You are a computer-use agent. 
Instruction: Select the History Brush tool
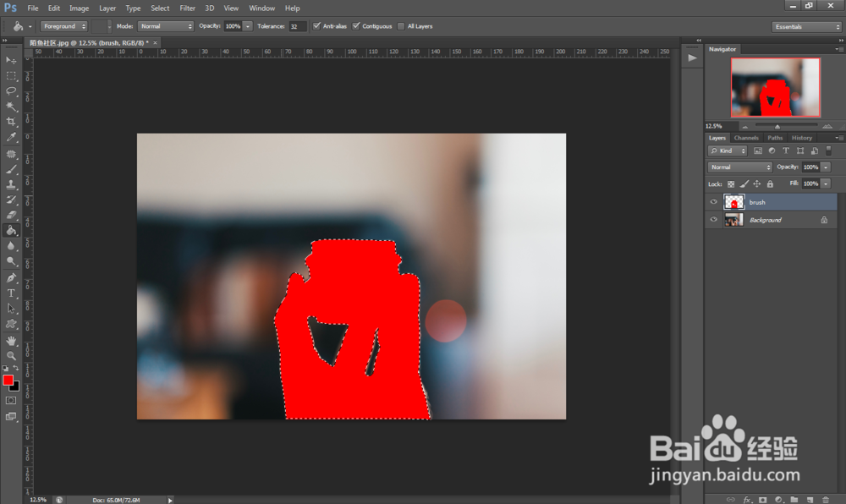pos(11,200)
